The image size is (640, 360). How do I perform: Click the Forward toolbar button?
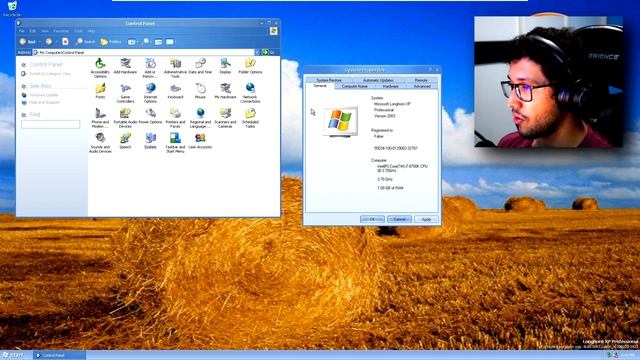coord(49,42)
